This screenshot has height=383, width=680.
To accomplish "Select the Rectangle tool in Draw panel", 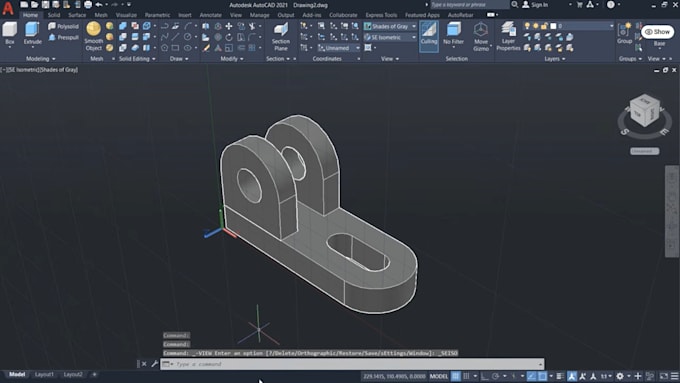I will [x=175, y=48].
